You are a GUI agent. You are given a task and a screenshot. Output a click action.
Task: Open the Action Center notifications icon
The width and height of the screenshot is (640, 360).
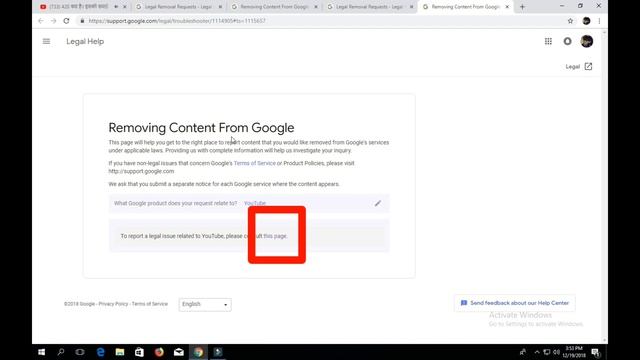[596, 352]
